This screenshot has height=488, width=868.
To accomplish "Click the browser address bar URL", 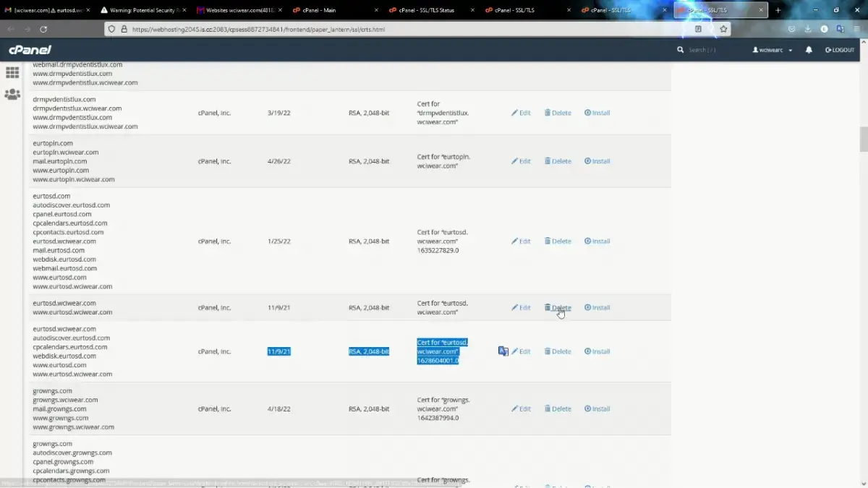I will click(x=258, y=30).
